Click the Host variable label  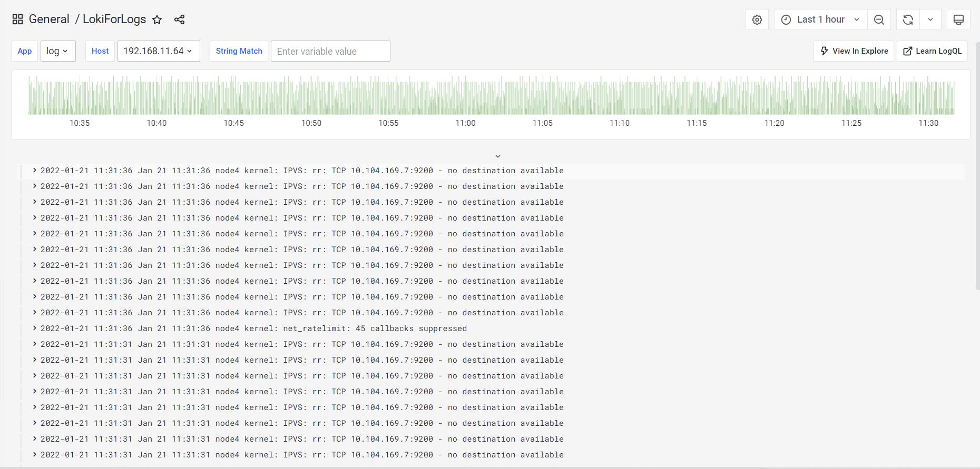(100, 51)
